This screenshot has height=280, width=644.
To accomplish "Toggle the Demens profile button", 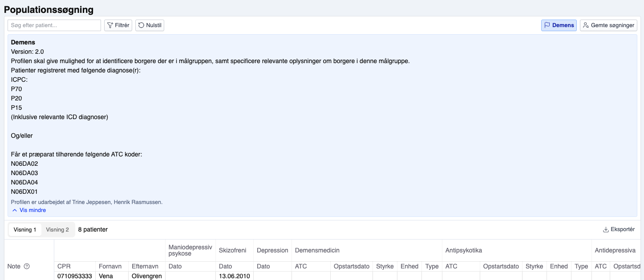I will tap(559, 25).
